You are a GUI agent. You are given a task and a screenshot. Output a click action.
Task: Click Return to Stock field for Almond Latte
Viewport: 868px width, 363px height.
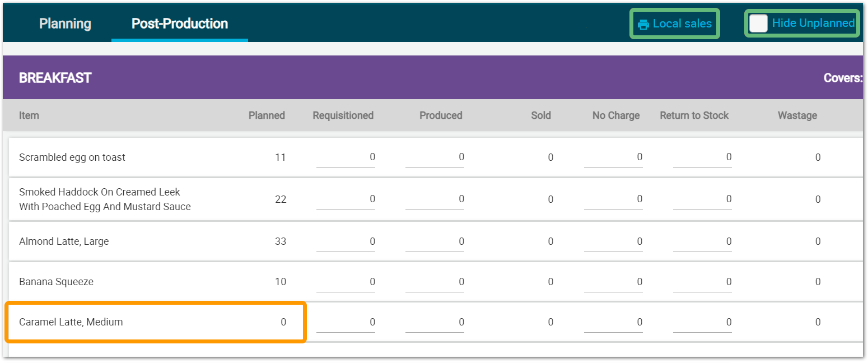click(702, 241)
